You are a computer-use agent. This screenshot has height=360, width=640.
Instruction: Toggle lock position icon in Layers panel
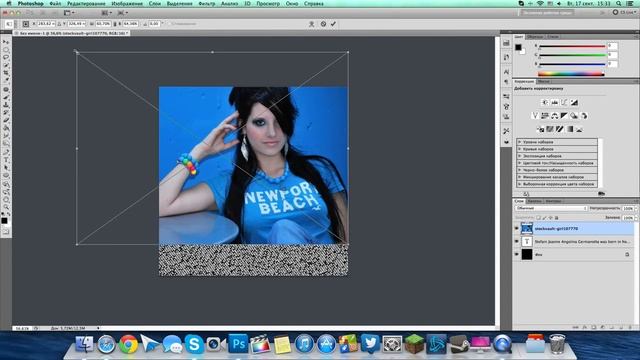click(x=550, y=218)
